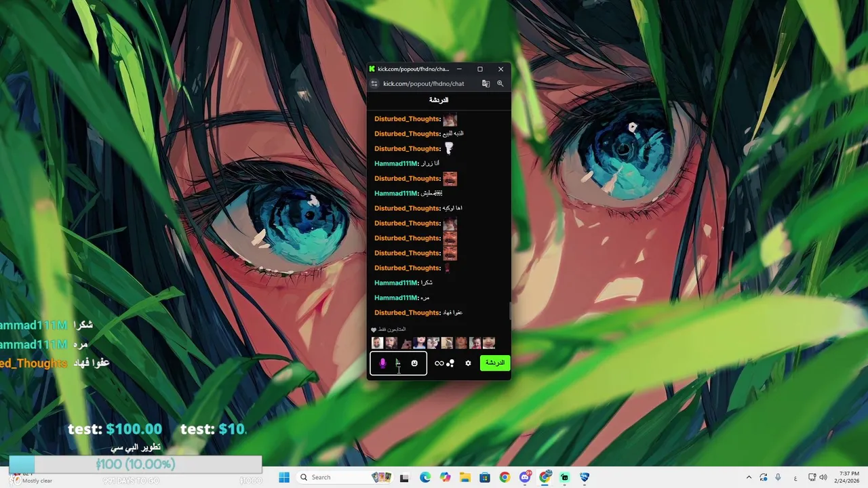This screenshot has height=488, width=868.
Task: Open Microsoft Store from the taskbar
Action: [x=485, y=477]
